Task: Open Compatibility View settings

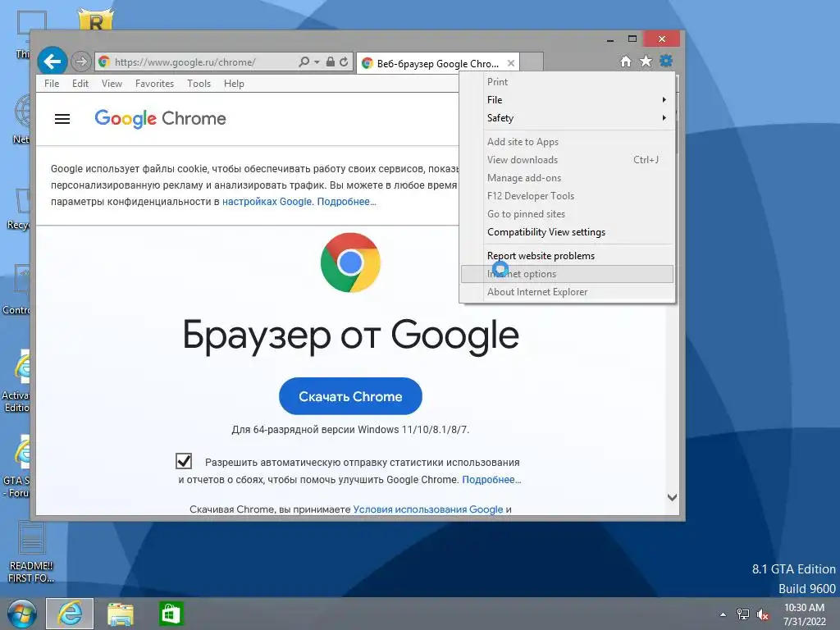Action: pos(568,232)
